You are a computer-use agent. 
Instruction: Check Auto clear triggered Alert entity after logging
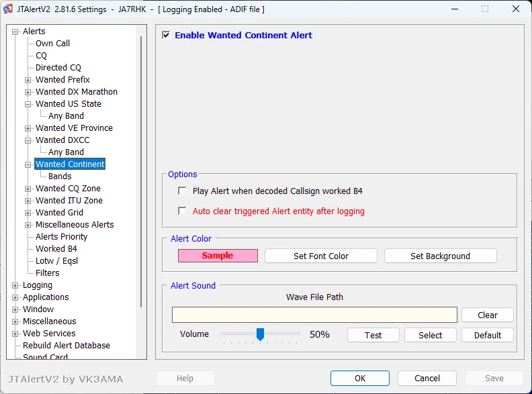click(182, 211)
